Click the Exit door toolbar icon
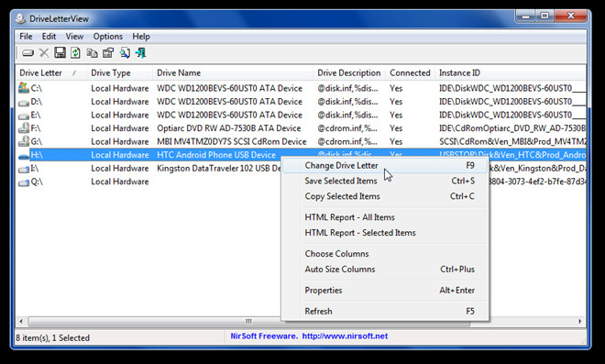The height and width of the screenshot is (364, 605). (140, 53)
